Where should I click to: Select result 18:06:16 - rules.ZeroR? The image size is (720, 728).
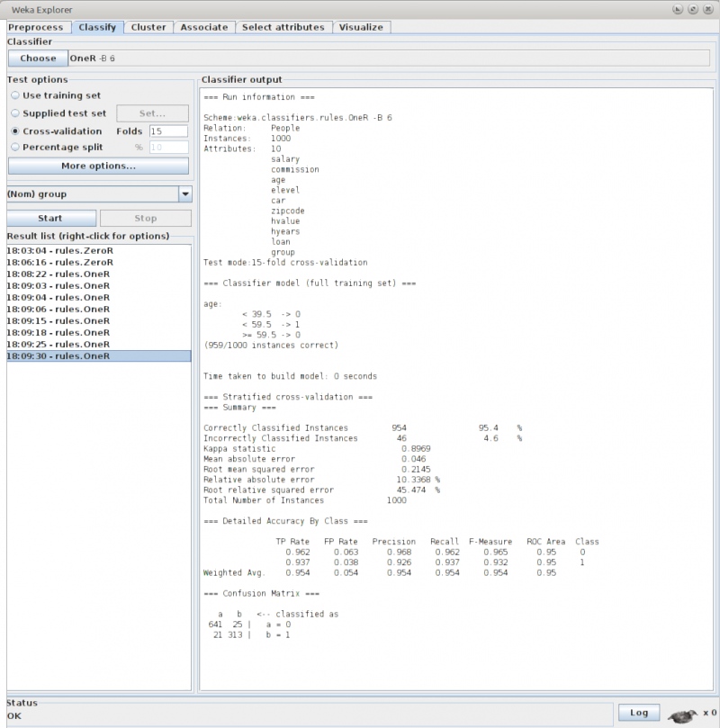pyautogui.click(x=98, y=263)
